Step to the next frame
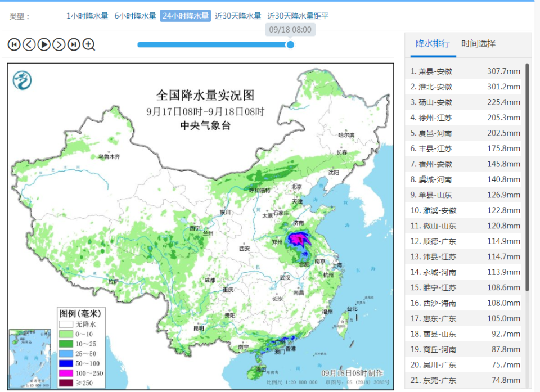The height and width of the screenshot is (392, 540). [58, 44]
